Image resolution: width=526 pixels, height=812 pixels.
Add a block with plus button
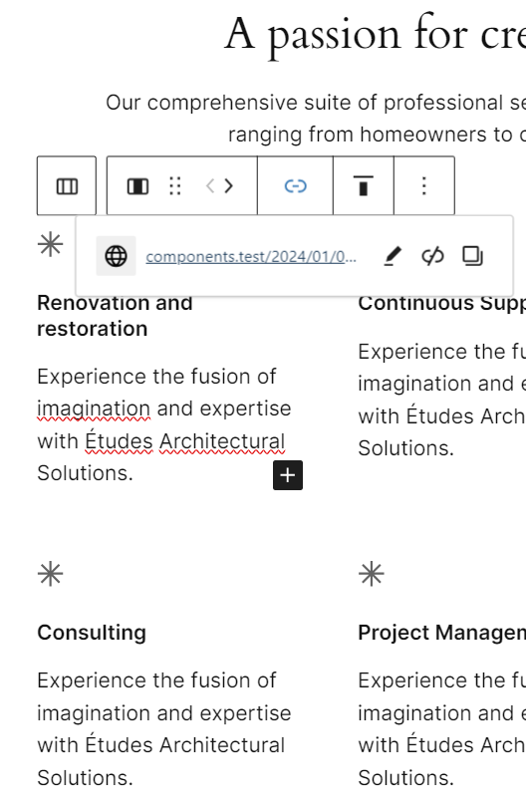pos(288,475)
